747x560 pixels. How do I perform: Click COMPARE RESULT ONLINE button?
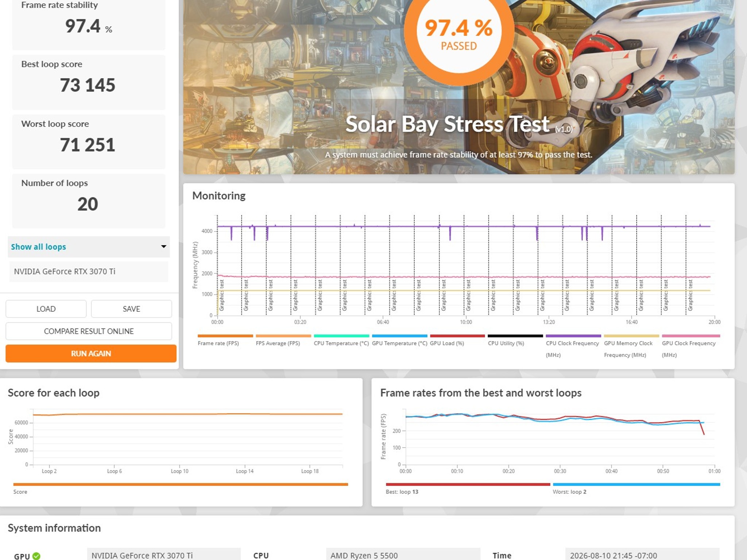coord(89,331)
